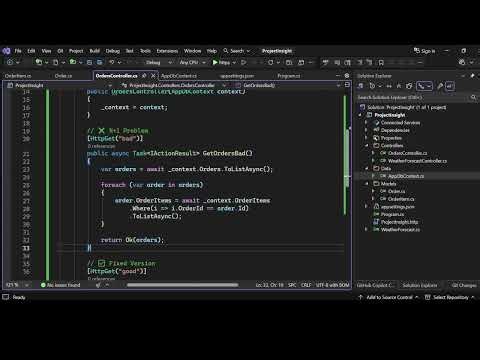Screen dimensions: 480x360
Task: Click the Solution Explorer home view icon
Action: pyautogui.click(x=360, y=86)
